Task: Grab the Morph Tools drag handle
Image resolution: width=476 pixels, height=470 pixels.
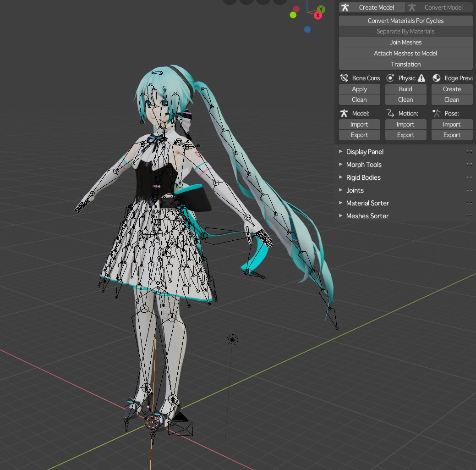Action: tap(469, 164)
